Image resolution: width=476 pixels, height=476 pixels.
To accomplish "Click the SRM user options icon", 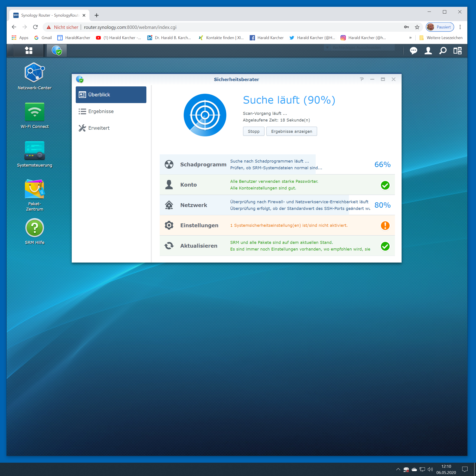I will 428,51.
